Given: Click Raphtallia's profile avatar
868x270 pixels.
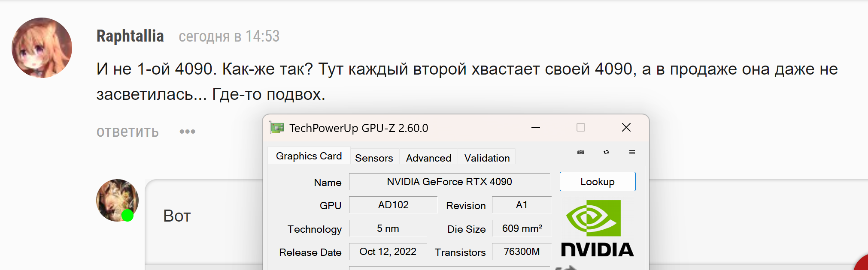Looking at the screenshot, I should coord(42,48).
